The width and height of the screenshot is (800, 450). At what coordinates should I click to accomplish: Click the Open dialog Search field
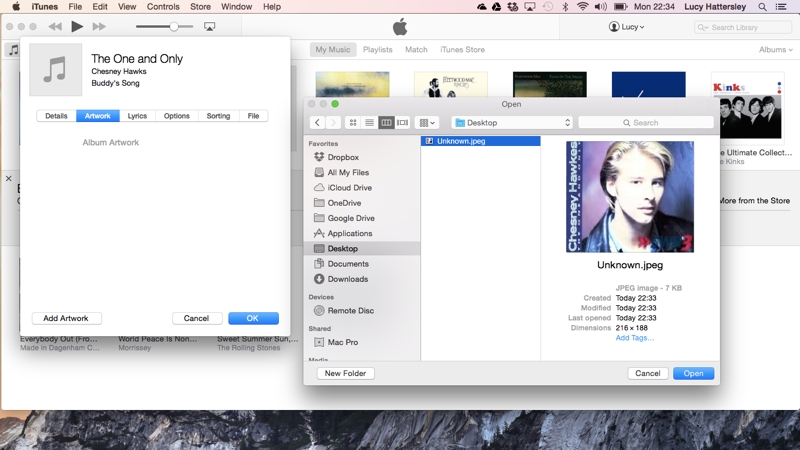[646, 122]
